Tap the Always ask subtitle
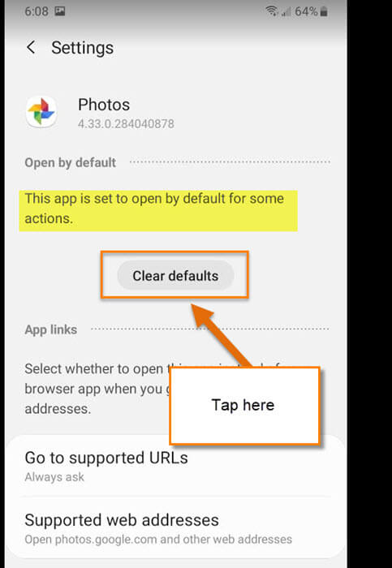 (54, 477)
